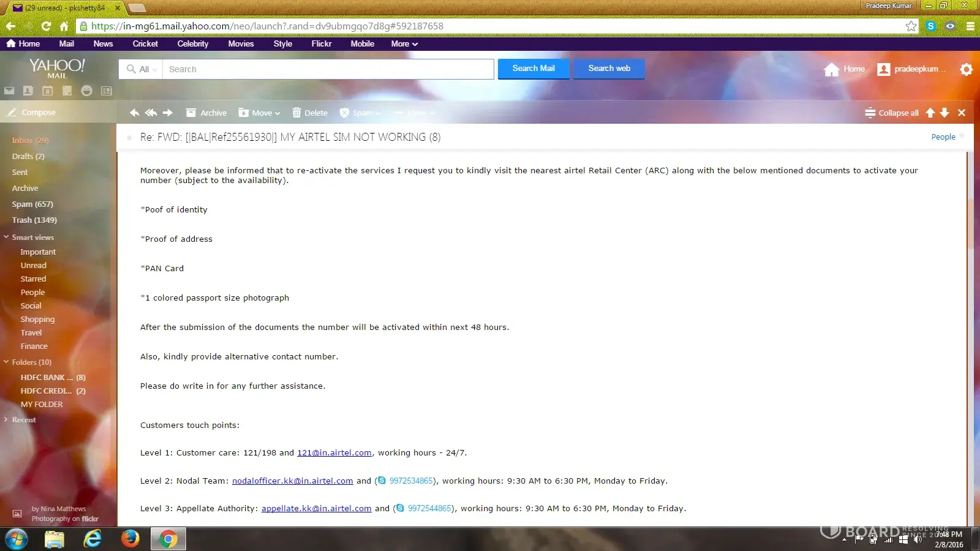Open the Calendar icon in sidebar
The image size is (980, 551).
coord(48,91)
